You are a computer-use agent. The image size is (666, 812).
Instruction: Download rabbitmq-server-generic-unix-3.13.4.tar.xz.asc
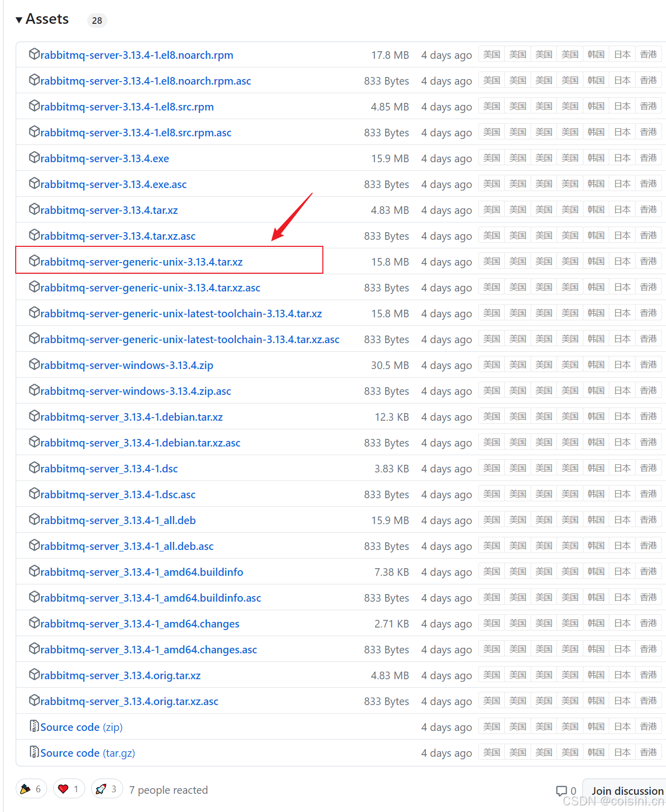pyautogui.click(x=151, y=288)
